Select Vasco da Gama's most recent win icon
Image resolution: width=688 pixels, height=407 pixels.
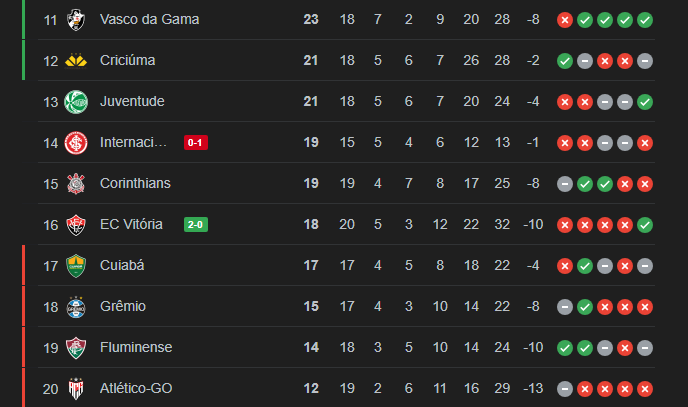[x=645, y=20]
